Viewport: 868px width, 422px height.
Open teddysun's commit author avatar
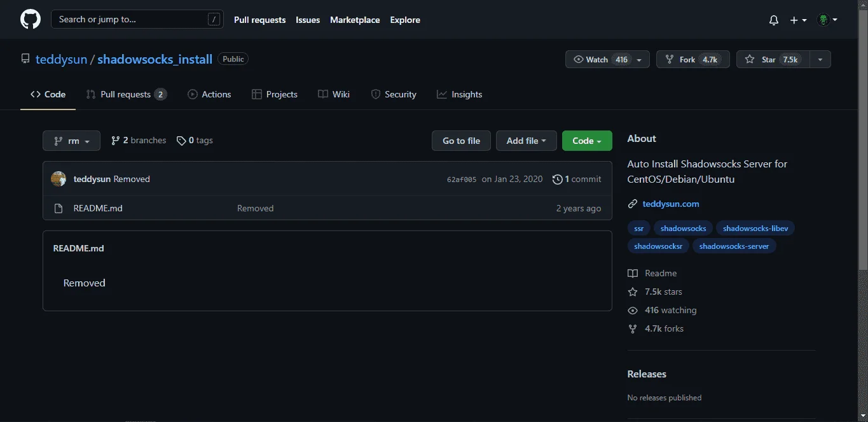pos(59,179)
